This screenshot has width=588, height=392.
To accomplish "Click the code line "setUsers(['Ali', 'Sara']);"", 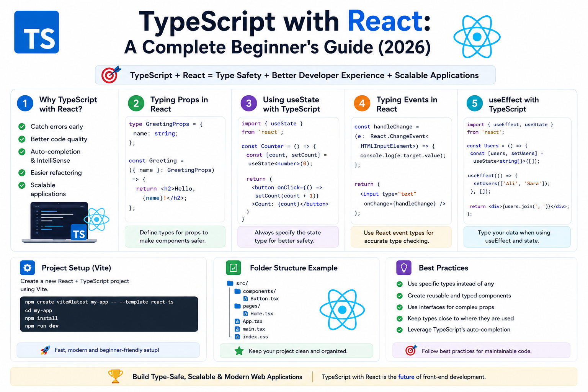I will click(x=512, y=184).
